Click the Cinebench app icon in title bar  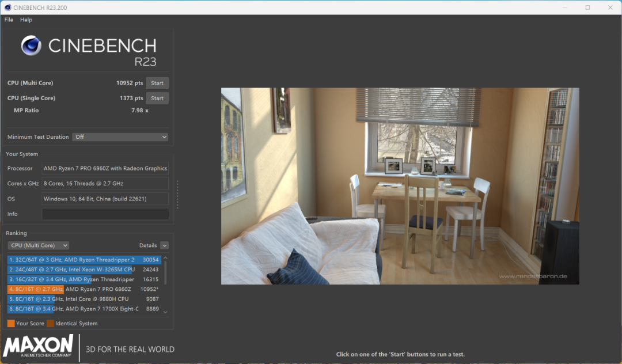point(7,7)
